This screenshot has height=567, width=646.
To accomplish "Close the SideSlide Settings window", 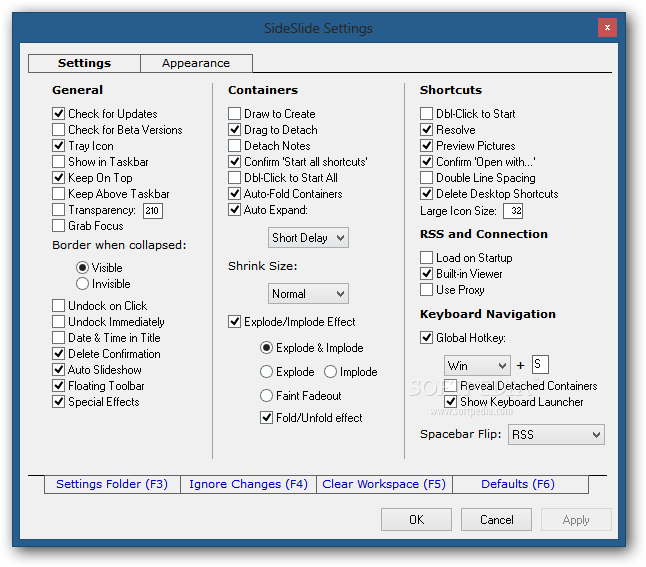I will [607, 28].
